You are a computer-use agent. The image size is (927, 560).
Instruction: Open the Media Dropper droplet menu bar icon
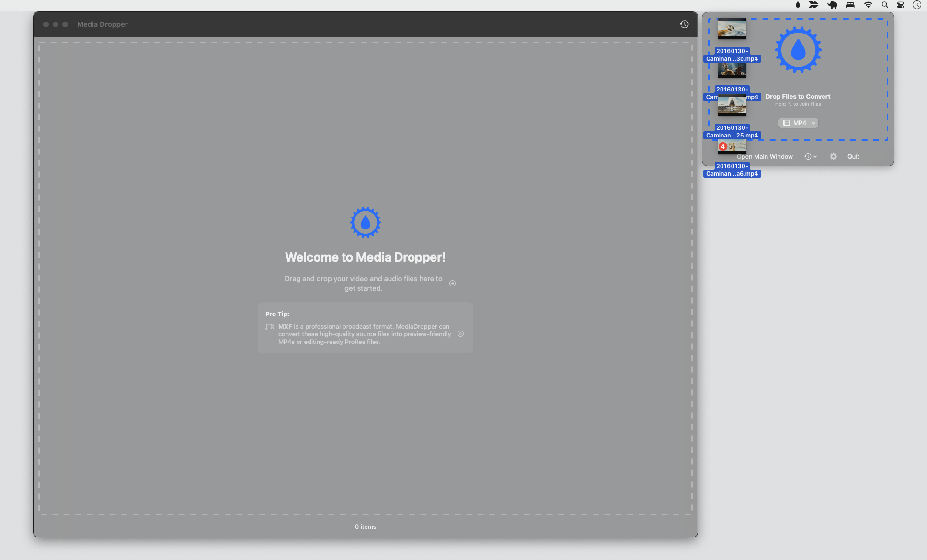coord(798,5)
